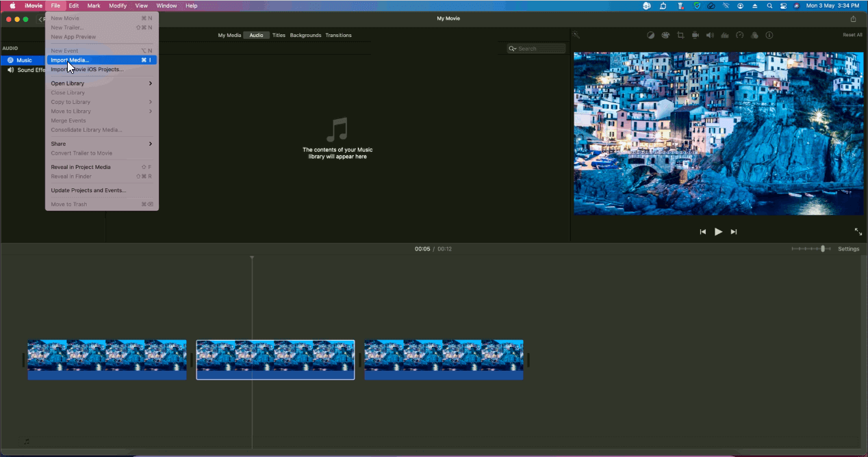Screen dimensions: 868x457
Task: Click the Search field in the Audio browser
Action: (x=536, y=48)
